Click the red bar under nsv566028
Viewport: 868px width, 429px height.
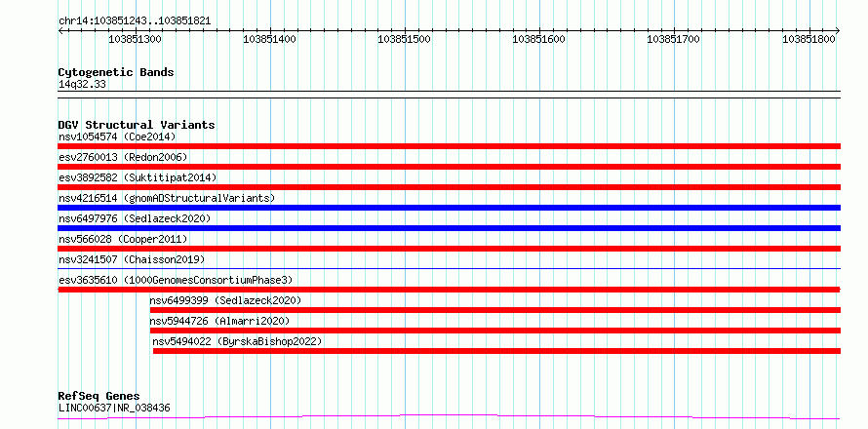tap(450, 249)
